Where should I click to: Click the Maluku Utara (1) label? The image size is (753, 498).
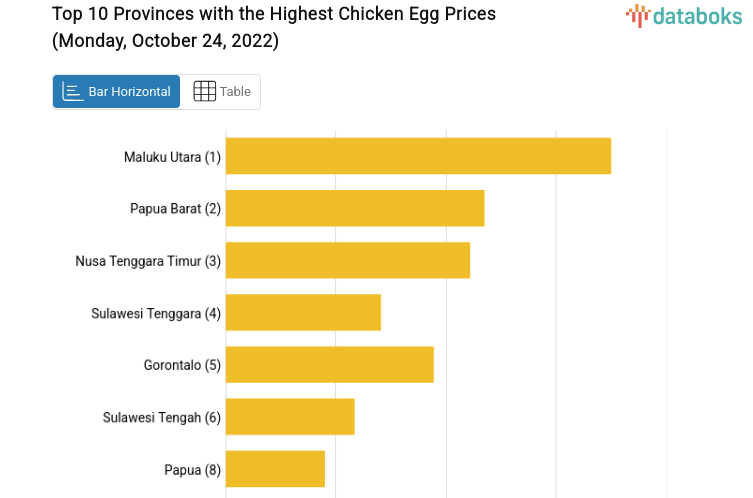pos(172,157)
